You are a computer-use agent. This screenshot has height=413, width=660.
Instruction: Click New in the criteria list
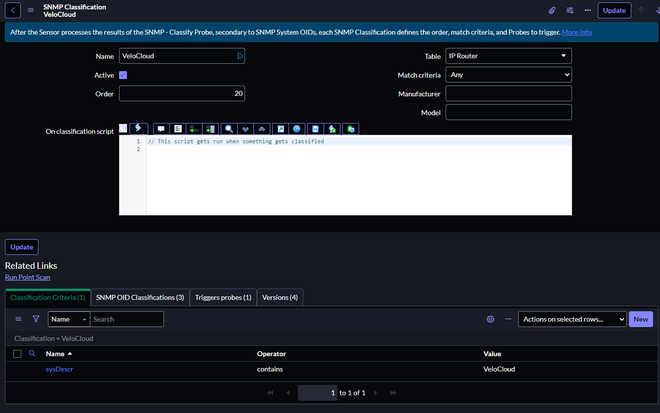click(x=641, y=319)
